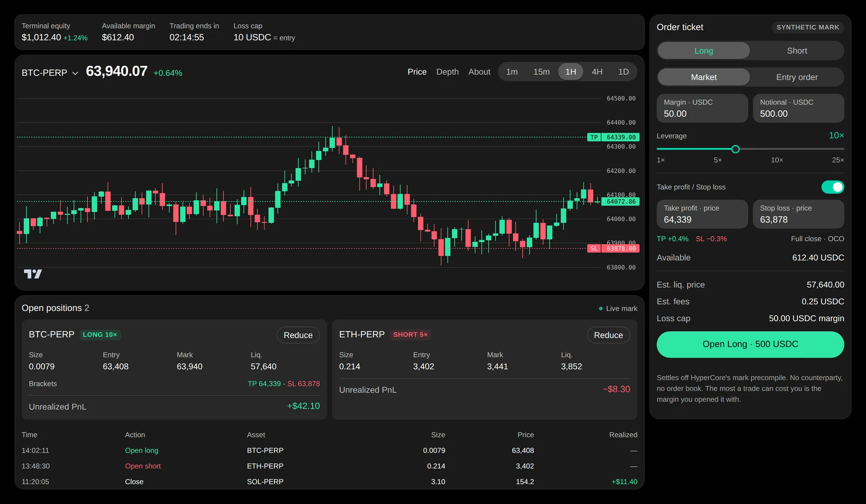Click the +$11.40 realized value
The image size is (866, 504).
(x=624, y=481)
